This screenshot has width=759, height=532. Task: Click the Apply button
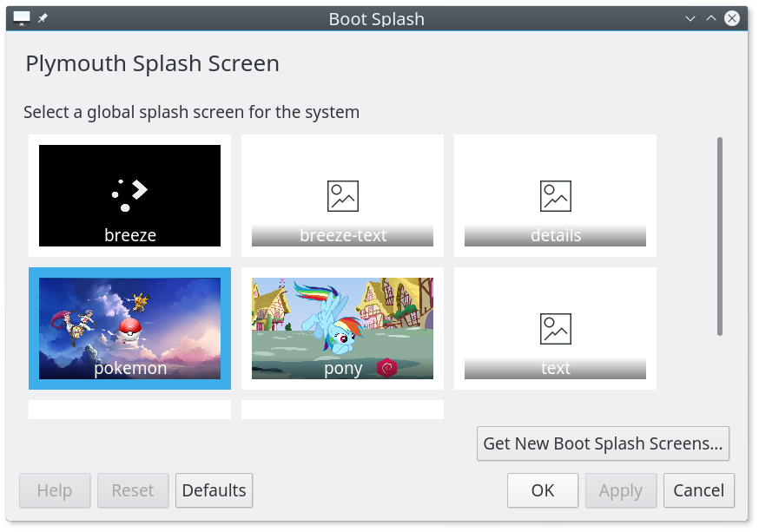(x=621, y=490)
